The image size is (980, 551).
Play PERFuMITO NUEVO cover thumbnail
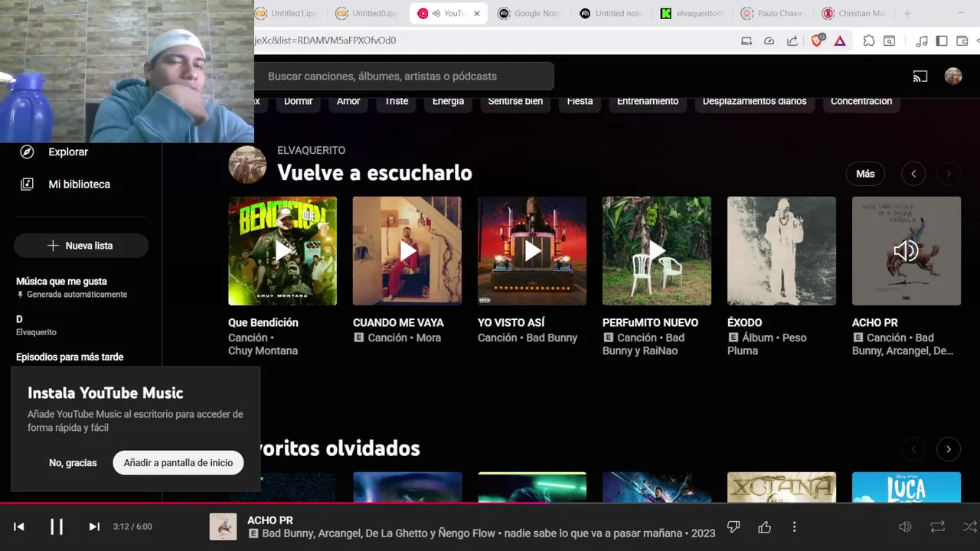tap(657, 251)
